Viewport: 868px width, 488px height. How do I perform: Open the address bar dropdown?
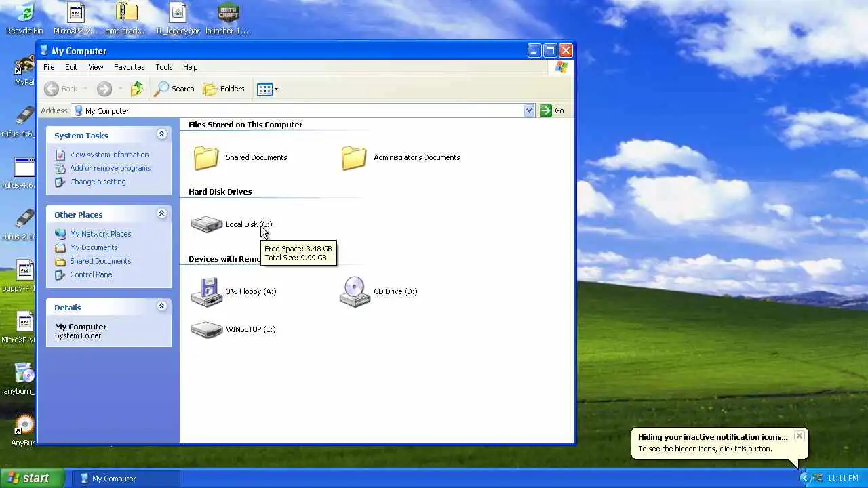pyautogui.click(x=530, y=110)
